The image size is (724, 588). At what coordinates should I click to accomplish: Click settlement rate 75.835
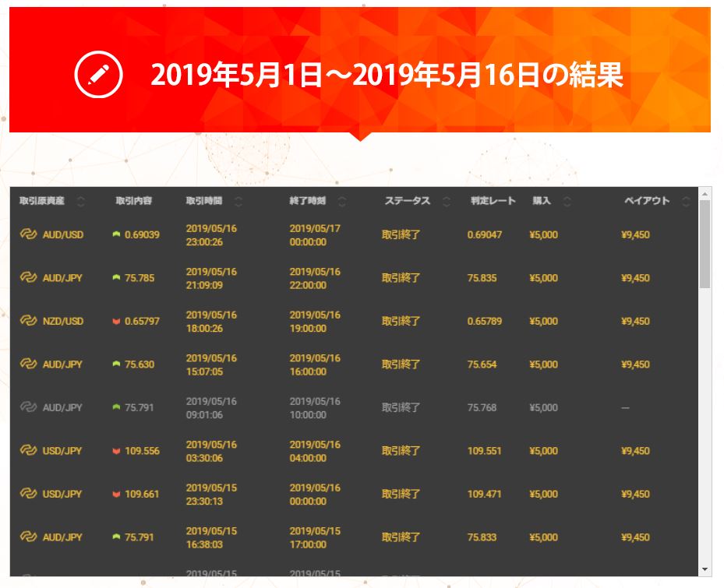pos(482,278)
